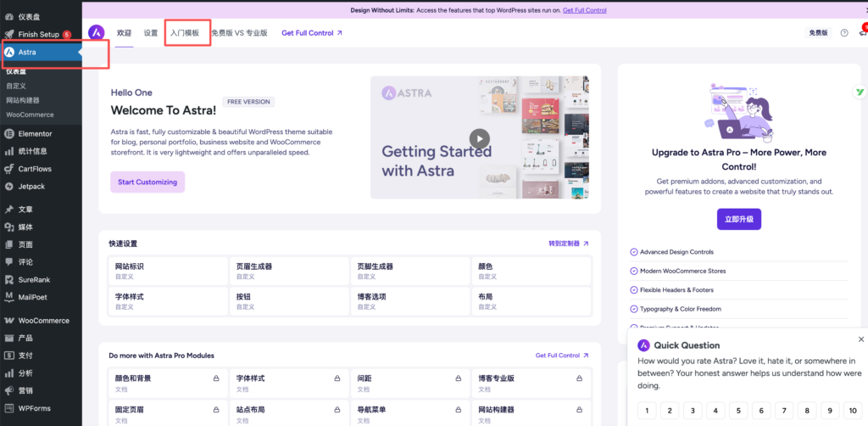This screenshot has width=868, height=426.
Task: Open Elementor in the sidebar
Action: click(x=35, y=133)
